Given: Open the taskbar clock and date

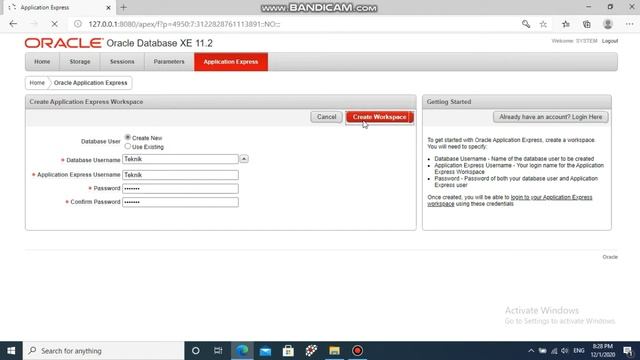Looking at the screenshot, I should 602,351.
